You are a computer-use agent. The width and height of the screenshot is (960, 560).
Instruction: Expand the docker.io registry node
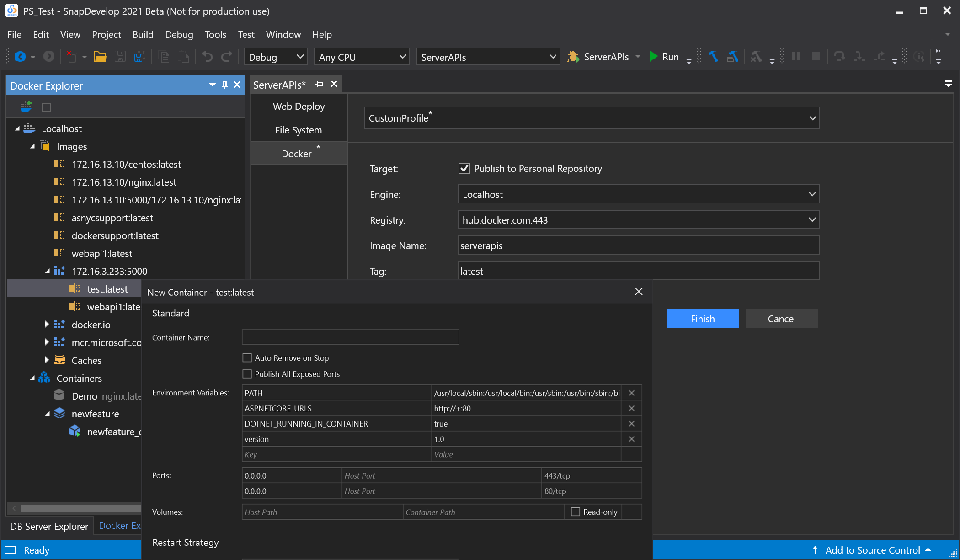[46, 325]
